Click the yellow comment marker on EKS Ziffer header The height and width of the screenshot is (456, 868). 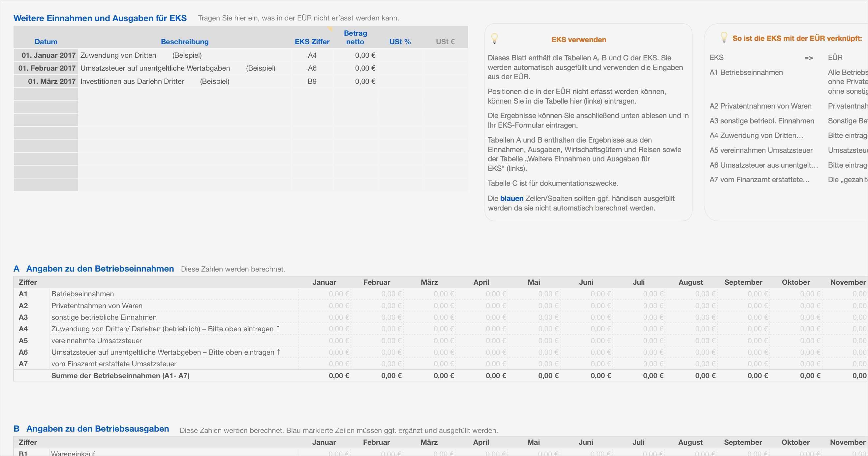click(330, 29)
